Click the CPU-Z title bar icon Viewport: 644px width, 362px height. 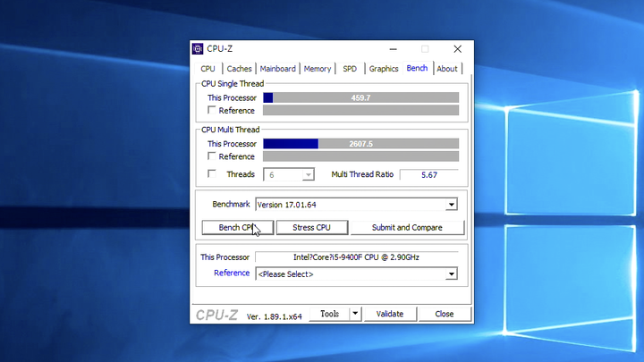pos(198,49)
